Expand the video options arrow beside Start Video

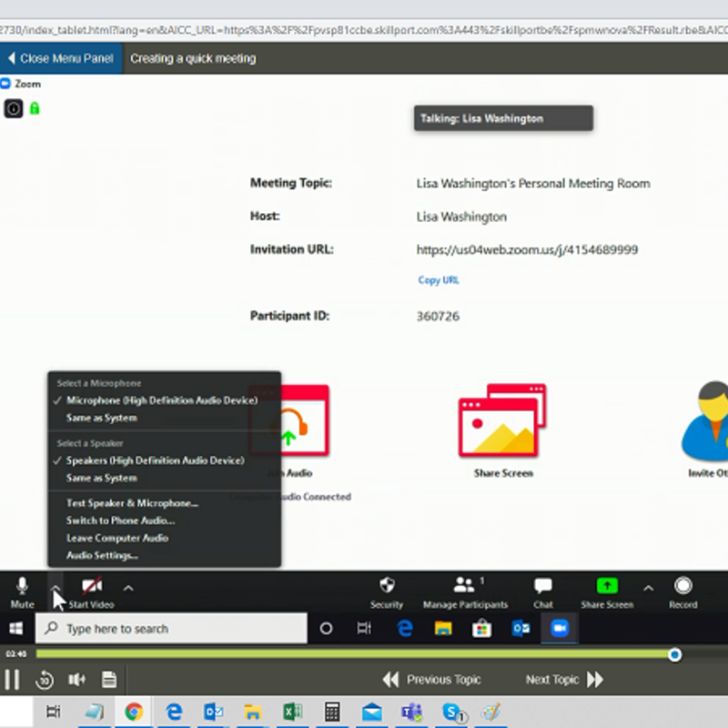[128, 588]
